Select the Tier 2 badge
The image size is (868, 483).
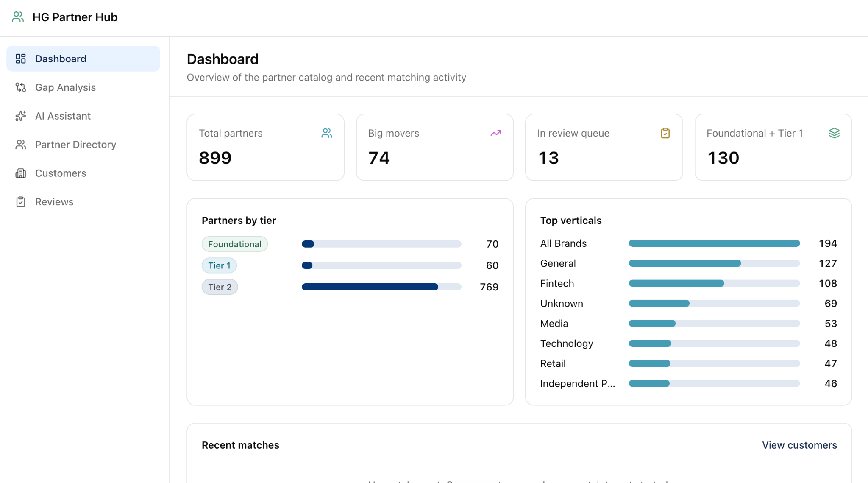point(220,287)
